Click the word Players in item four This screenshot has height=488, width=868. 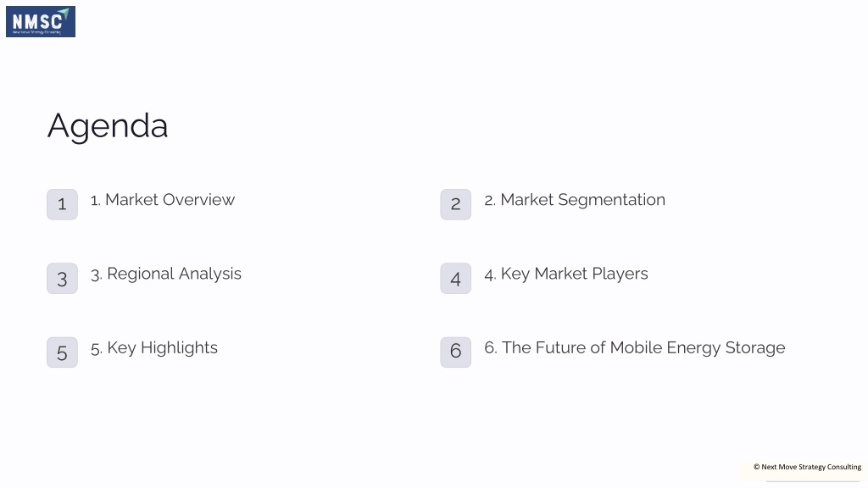click(620, 274)
